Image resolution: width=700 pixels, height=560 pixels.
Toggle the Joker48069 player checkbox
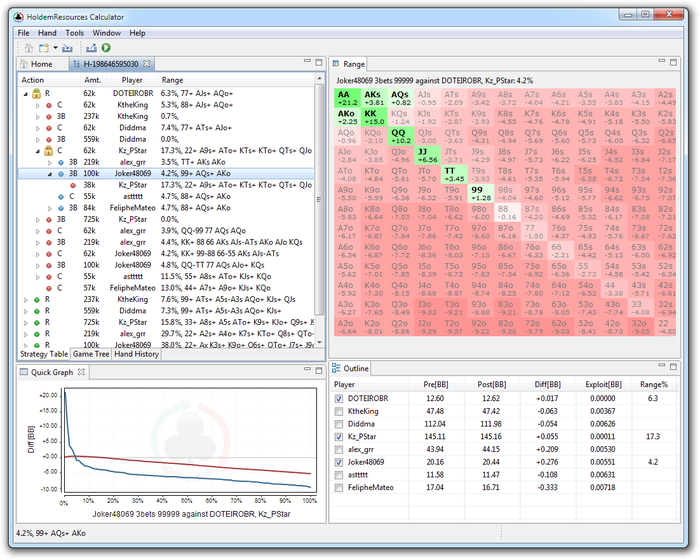pos(339,462)
